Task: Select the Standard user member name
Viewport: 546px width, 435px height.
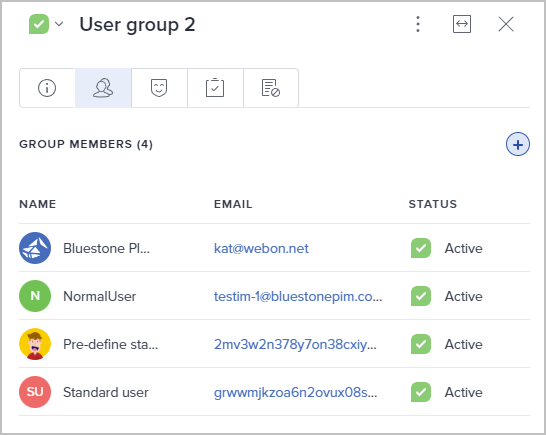Action: click(x=106, y=393)
